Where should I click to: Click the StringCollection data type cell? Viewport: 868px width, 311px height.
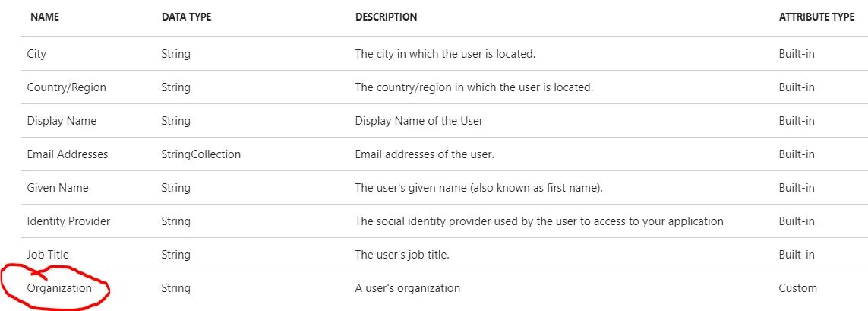[200, 154]
